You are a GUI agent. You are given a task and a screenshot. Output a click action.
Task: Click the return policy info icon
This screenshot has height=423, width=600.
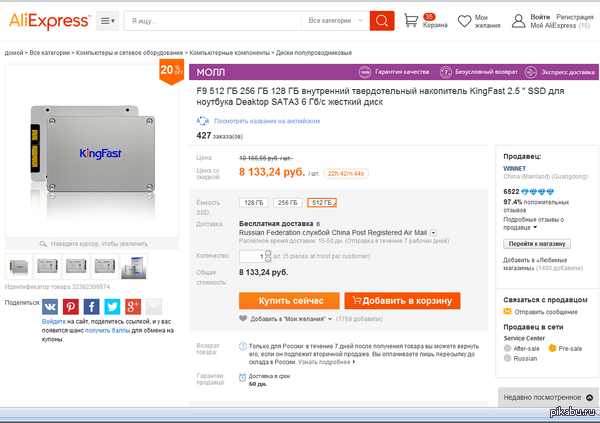pos(243,346)
